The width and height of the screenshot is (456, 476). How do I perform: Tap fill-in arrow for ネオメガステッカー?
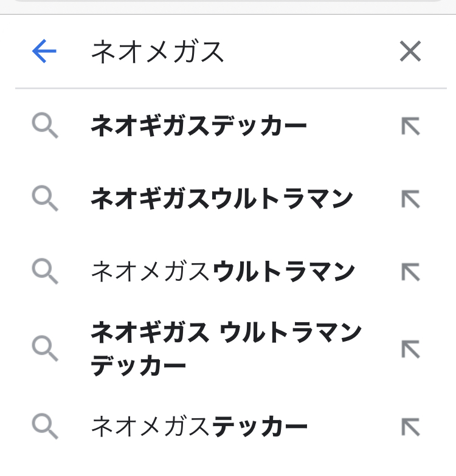[411, 427]
